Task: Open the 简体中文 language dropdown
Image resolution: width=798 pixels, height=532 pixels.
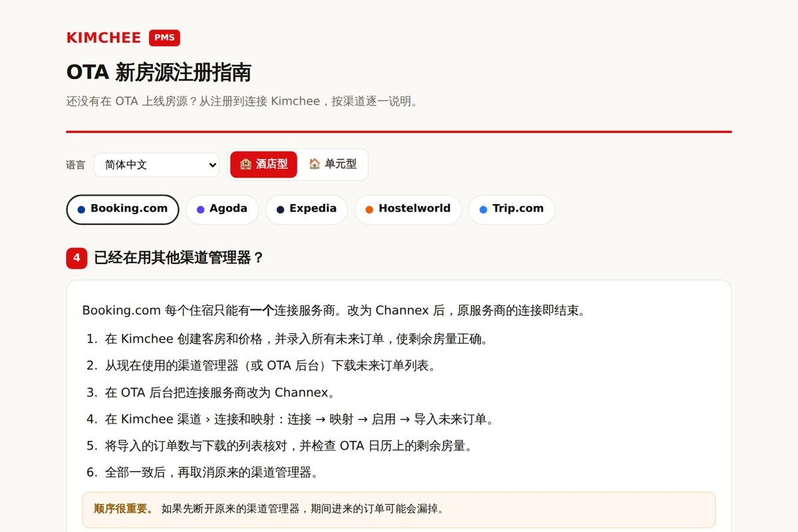Action: [156, 165]
